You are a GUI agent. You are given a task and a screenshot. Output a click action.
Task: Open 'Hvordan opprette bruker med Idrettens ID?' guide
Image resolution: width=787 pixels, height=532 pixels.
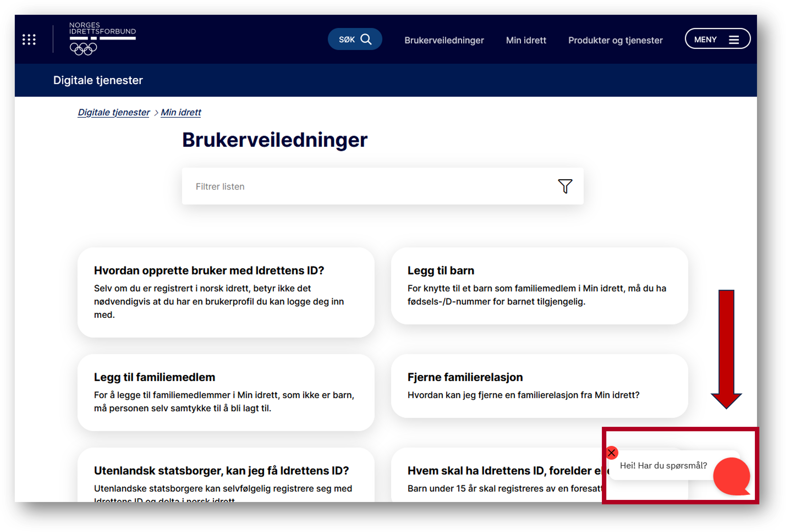[226, 292]
